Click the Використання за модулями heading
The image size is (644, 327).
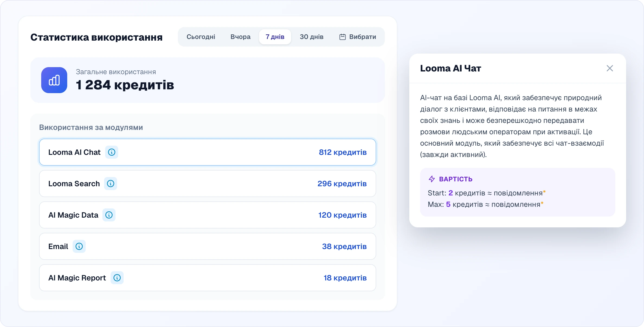(91, 127)
